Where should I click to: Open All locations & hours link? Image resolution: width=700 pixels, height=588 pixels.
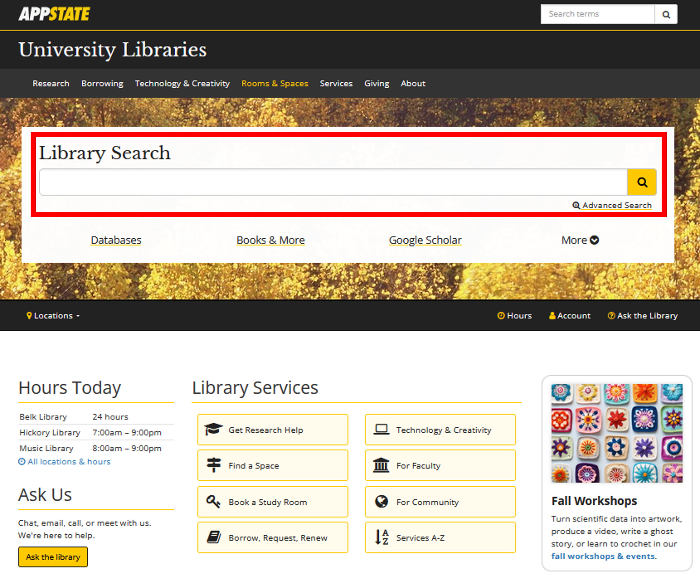point(69,461)
